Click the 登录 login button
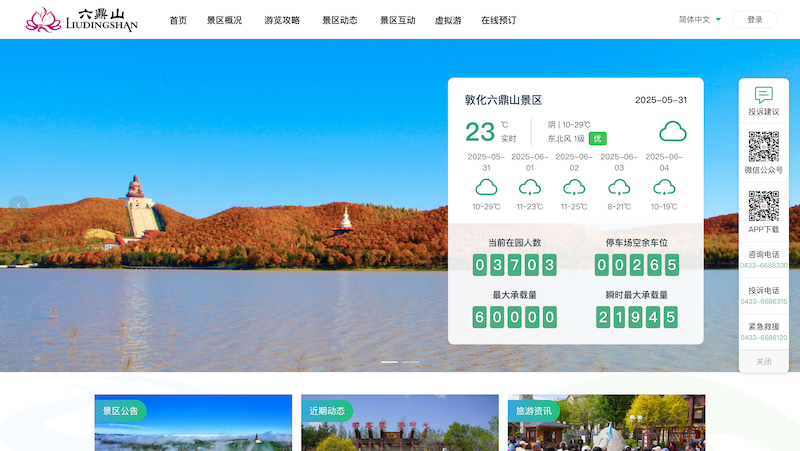The height and width of the screenshot is (451, 800). [x=755, y=19]
